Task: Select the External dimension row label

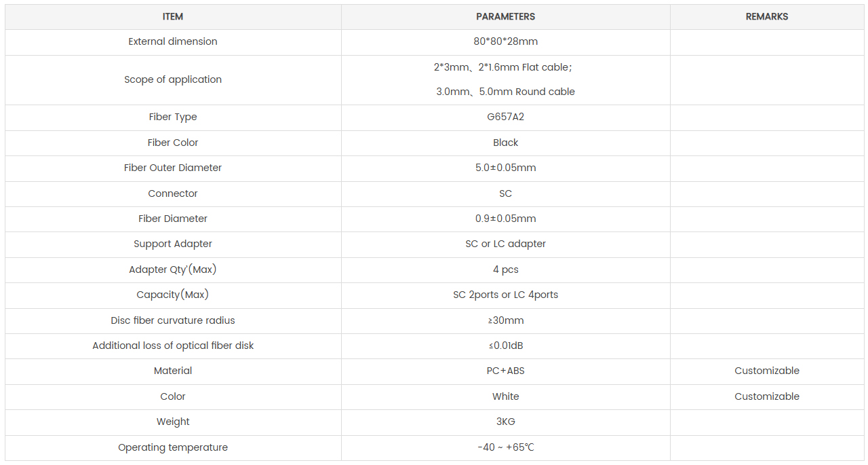Action: click(x=173, y=41)
